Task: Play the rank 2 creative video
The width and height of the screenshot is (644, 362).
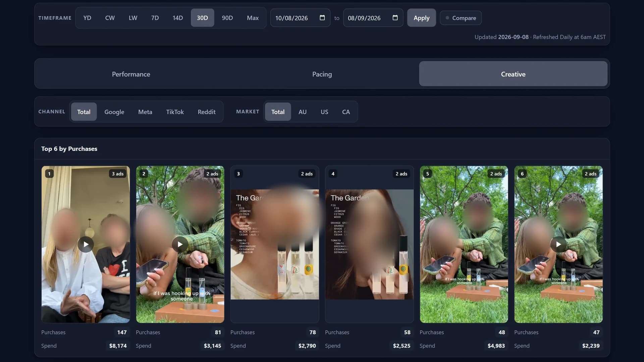Action: [180, 244]
